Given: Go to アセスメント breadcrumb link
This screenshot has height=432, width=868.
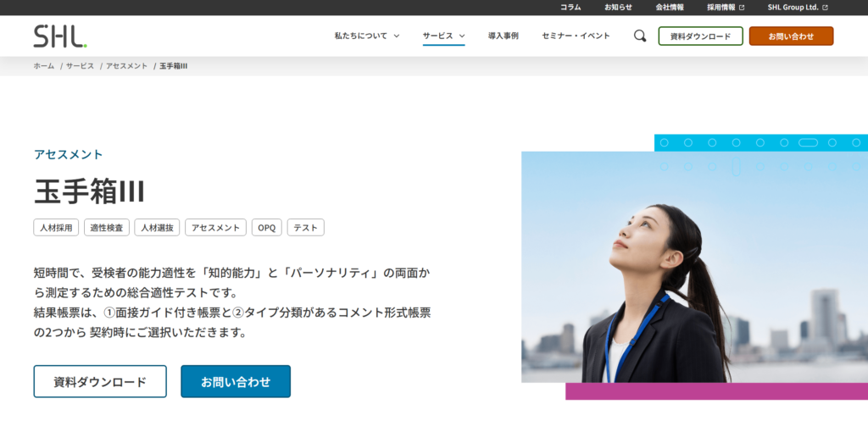Looking at the screenshot, I should click(126, 66).
